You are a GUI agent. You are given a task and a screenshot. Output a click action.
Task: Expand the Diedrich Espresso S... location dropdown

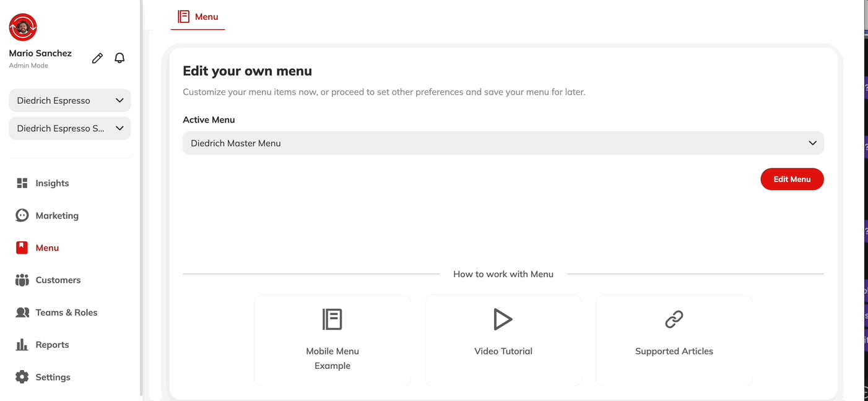click(x=70, y=128)
